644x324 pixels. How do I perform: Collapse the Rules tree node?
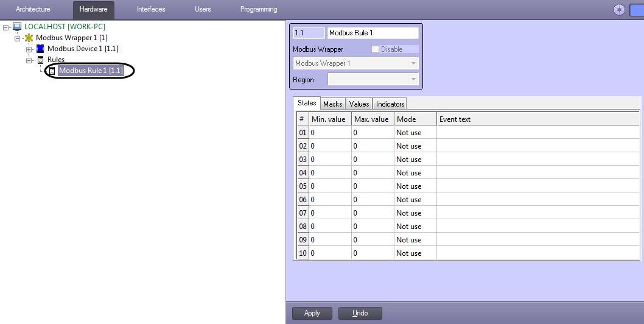(29, 60)
